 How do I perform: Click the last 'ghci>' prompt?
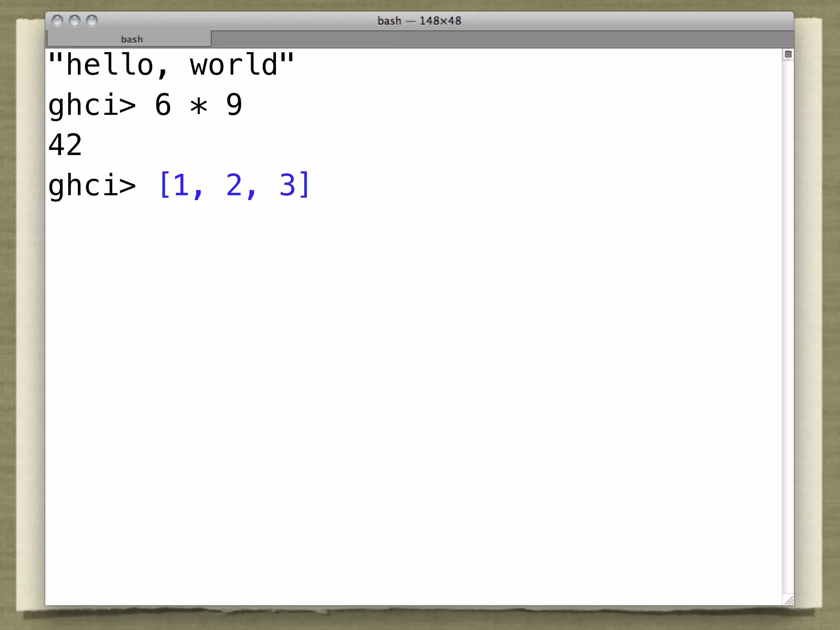92,186
